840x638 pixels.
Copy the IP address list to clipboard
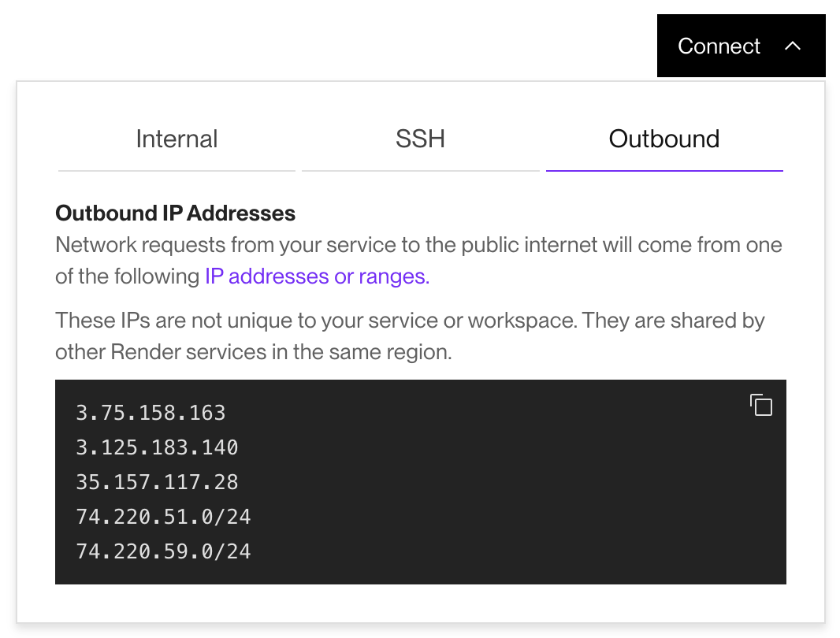[x=761, y=405]
